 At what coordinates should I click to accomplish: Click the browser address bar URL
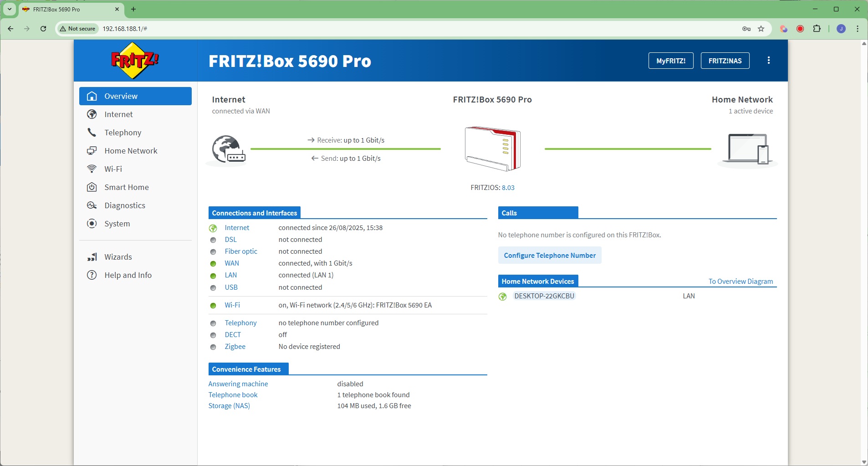125,29
